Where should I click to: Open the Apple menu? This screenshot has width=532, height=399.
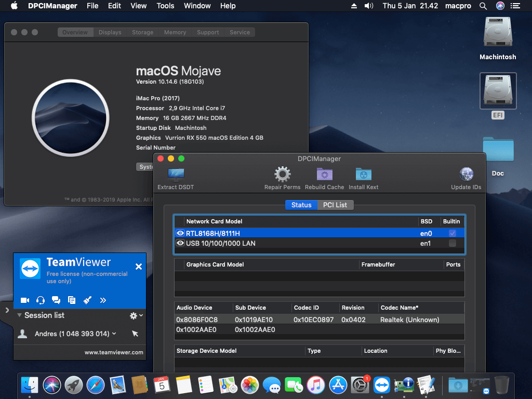click(x=14, y=6)
